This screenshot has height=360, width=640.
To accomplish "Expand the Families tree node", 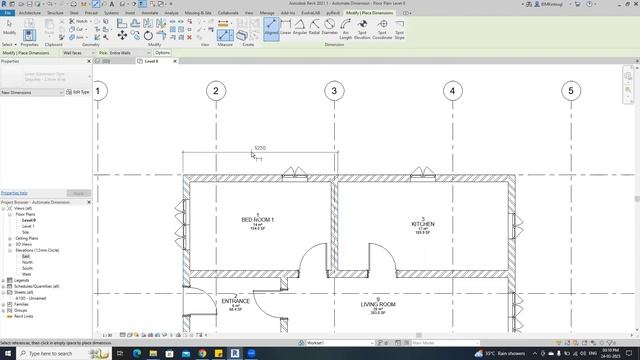I will click(3, 304).
